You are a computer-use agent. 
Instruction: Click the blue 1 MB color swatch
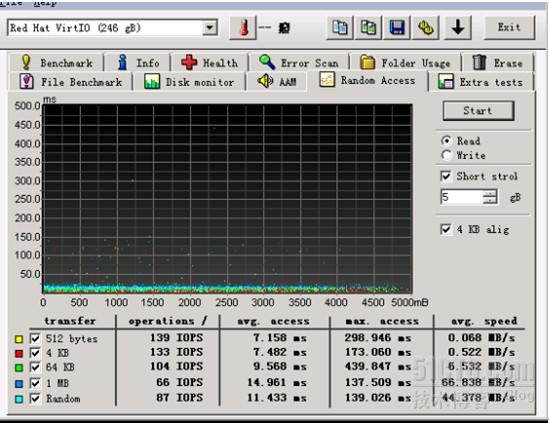(19, 383)
